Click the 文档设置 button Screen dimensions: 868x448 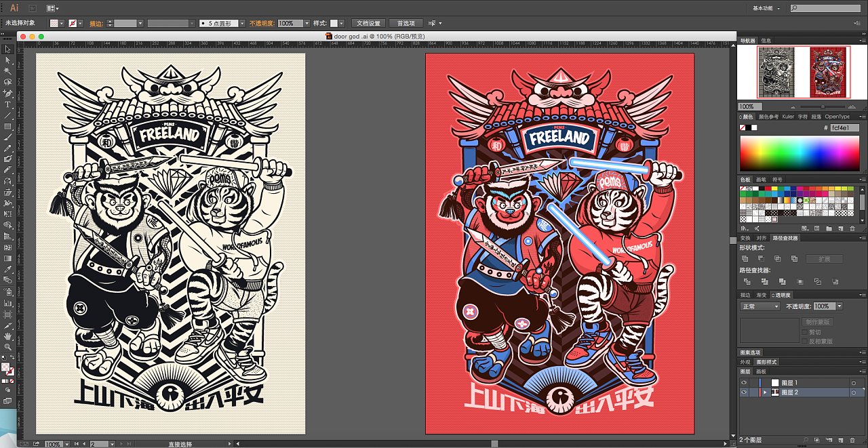369,23
